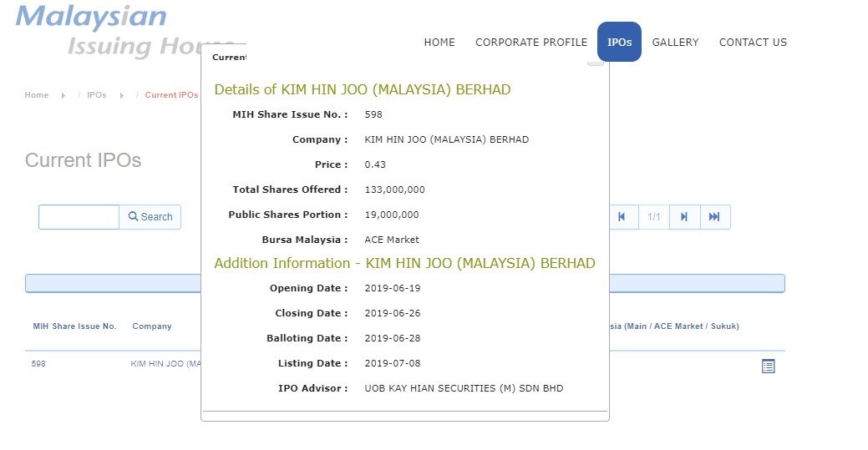Open the CONTACT US menu item
This screenshot has height=450, width=868.
click(753, 42)
